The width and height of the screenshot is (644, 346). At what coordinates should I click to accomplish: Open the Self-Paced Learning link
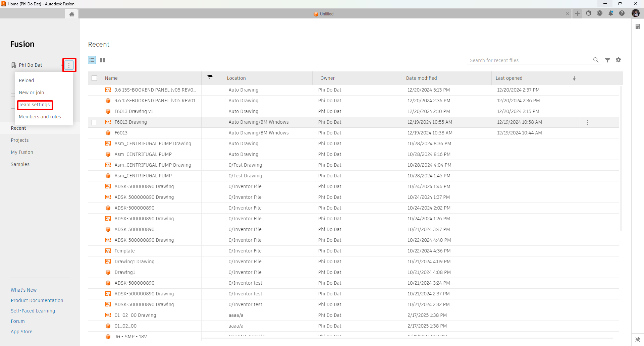[33, 311]
